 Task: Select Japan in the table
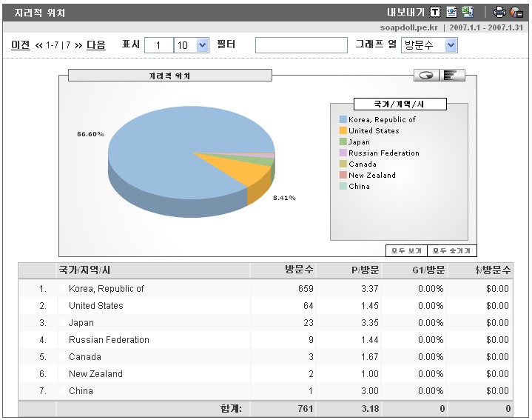click(x=81, y=322)
